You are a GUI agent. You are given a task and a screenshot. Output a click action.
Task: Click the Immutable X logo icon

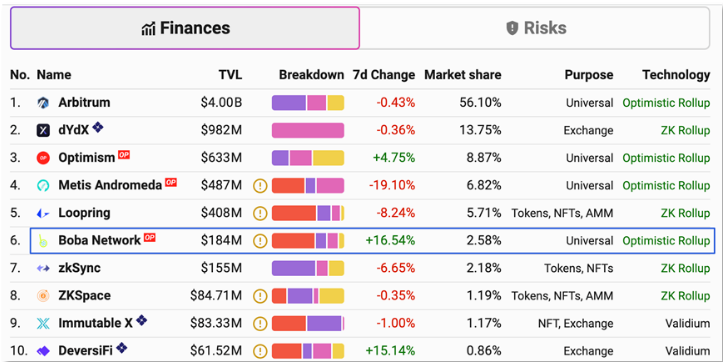coord(43,324)
